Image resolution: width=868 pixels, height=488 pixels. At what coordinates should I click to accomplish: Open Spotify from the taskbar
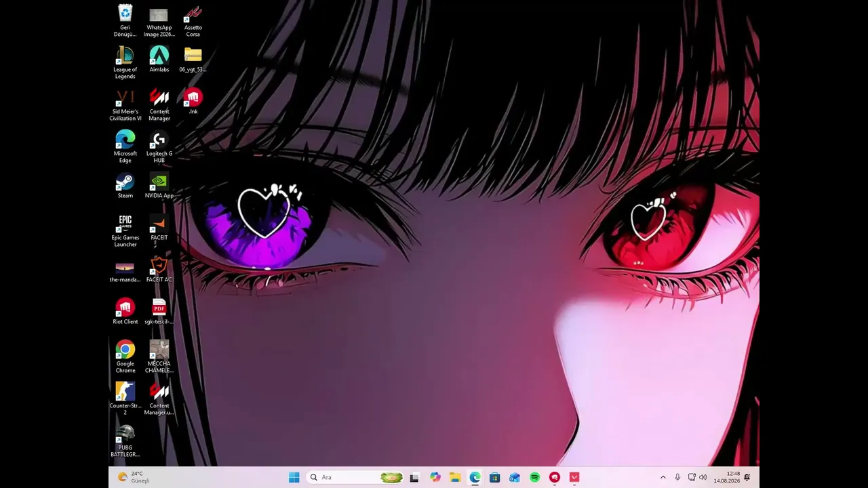pyautogui.click(x=534, y=477)
